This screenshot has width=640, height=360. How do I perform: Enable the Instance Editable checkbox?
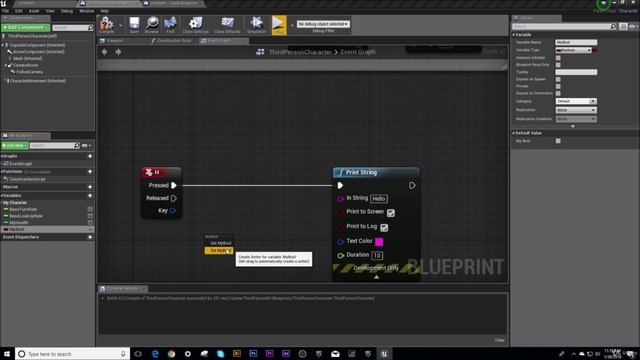click(x=558, y=58)
